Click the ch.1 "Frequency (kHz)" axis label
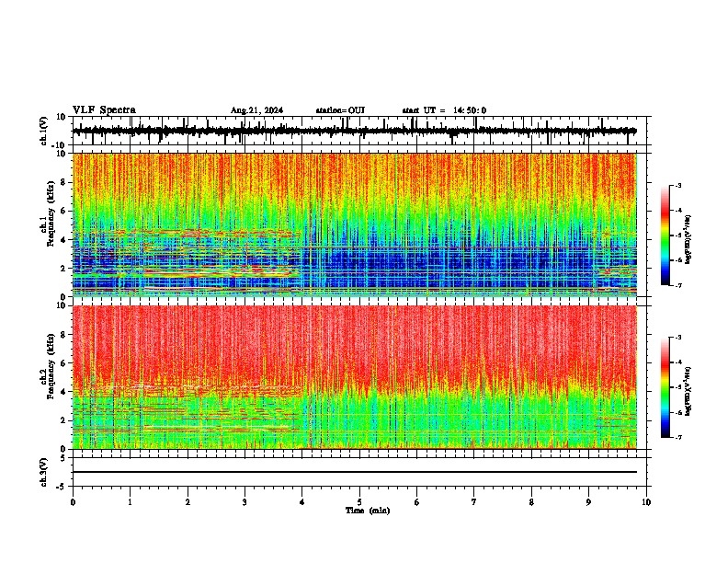Viewport: 728px width, 563px height. click(51, 214)
